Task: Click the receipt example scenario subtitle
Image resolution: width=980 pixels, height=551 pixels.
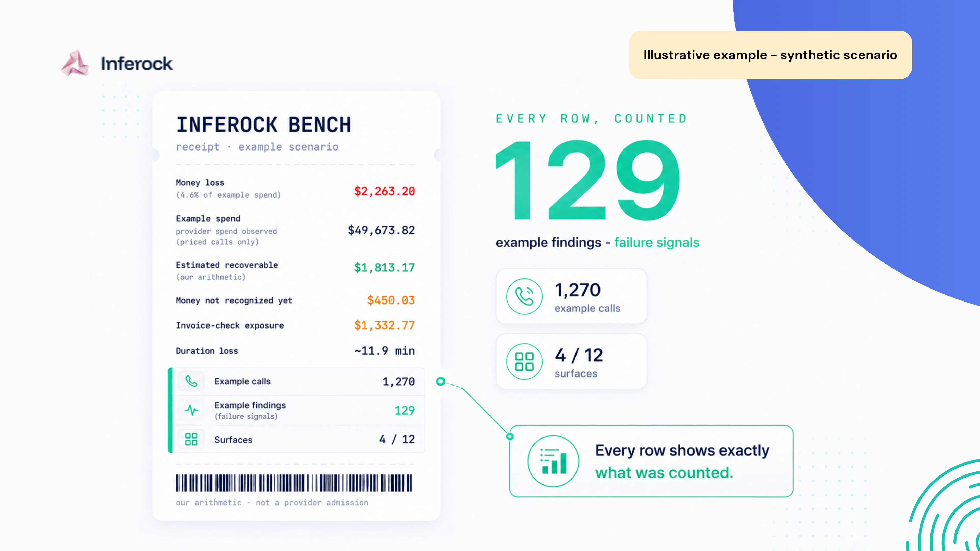Action: point(257,147)
